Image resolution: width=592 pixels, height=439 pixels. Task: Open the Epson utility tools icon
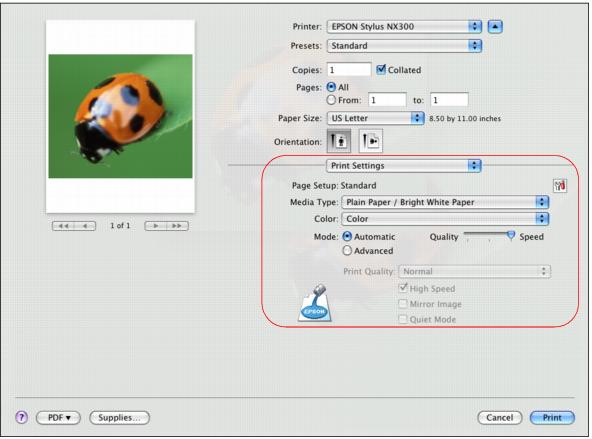click(x=560, y=185)
